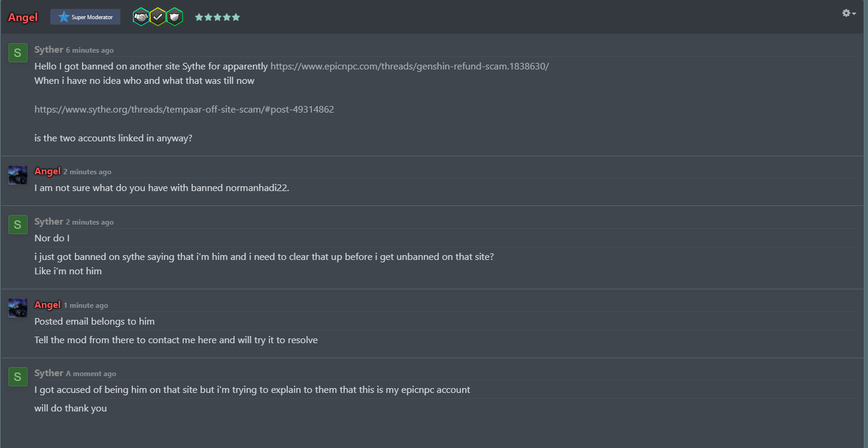This screenshot has height=448, width=868.
Task: Click Angel's avatar beside 'Posted email belongs to him'
Action: [17, 308]
